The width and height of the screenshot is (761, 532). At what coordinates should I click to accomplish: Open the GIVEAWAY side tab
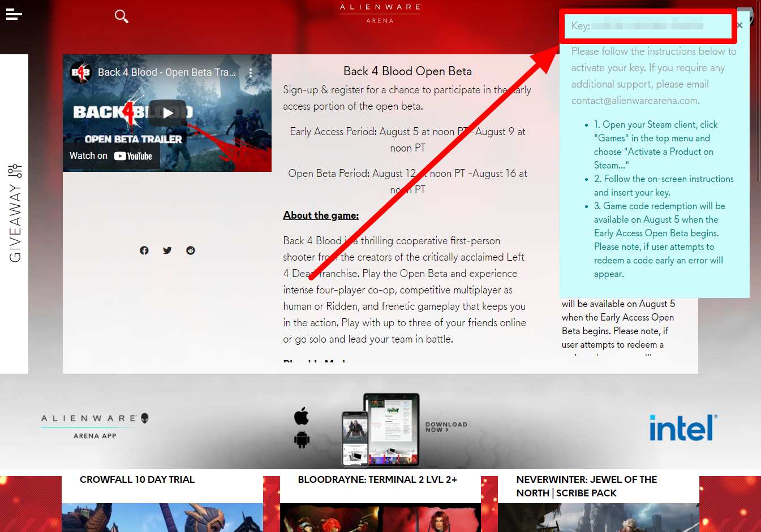click(x=15, y=214)
